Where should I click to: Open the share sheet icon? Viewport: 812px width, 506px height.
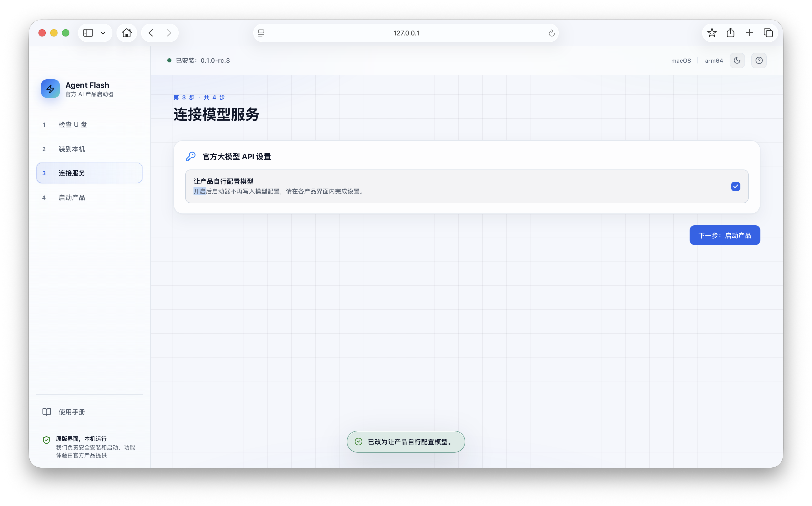coord(730,33)
